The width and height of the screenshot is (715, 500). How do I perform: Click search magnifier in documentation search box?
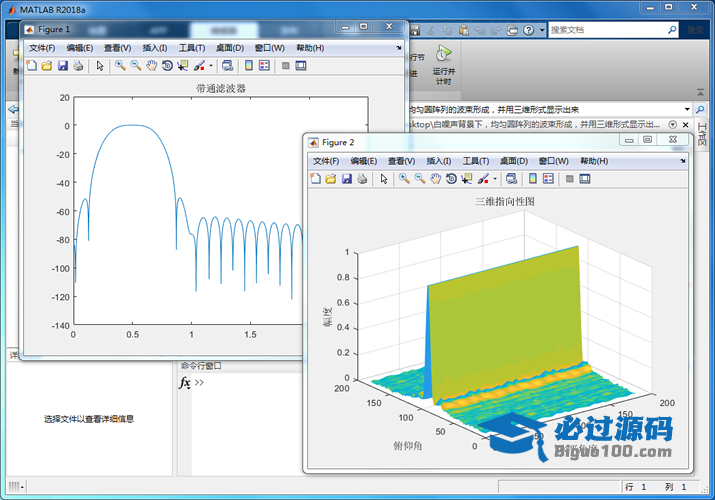click(672, 30)
